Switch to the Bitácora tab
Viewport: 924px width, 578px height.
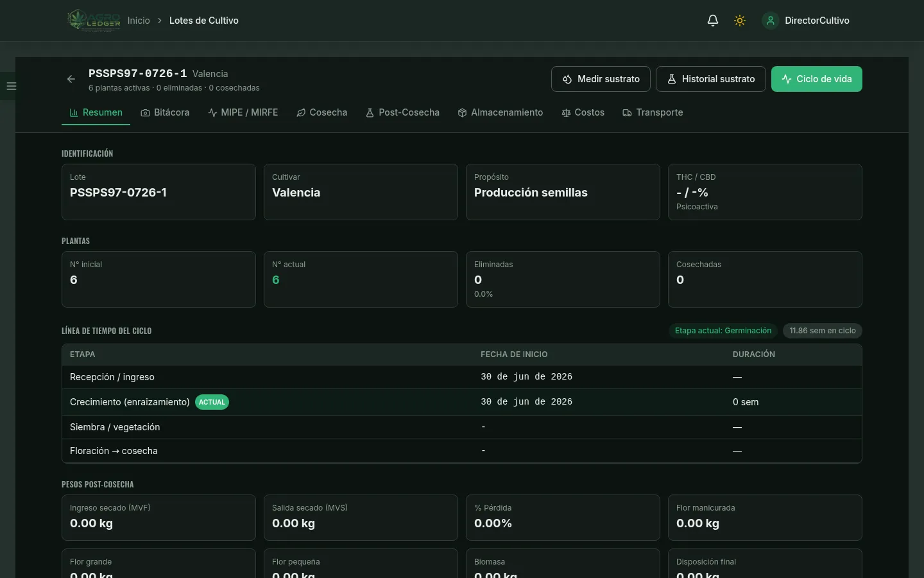point(165,112)
